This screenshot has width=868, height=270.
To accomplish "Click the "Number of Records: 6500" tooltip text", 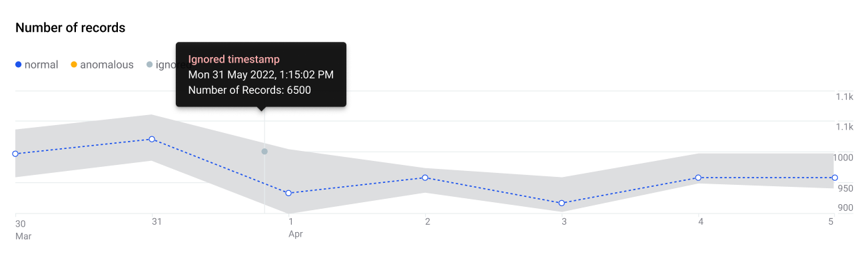I will [249, 90].
